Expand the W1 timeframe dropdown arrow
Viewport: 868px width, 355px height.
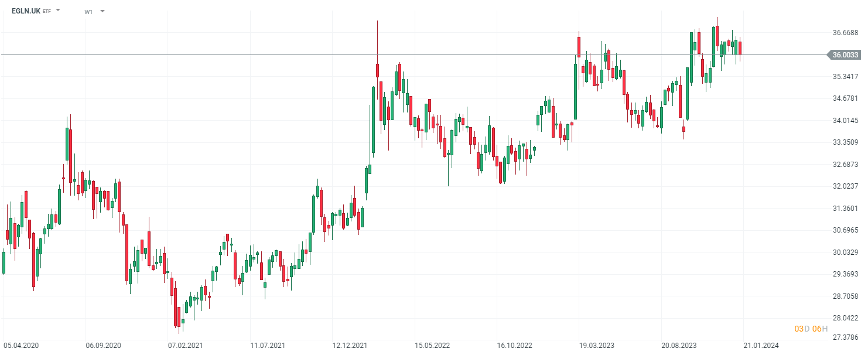click(102, 11)
